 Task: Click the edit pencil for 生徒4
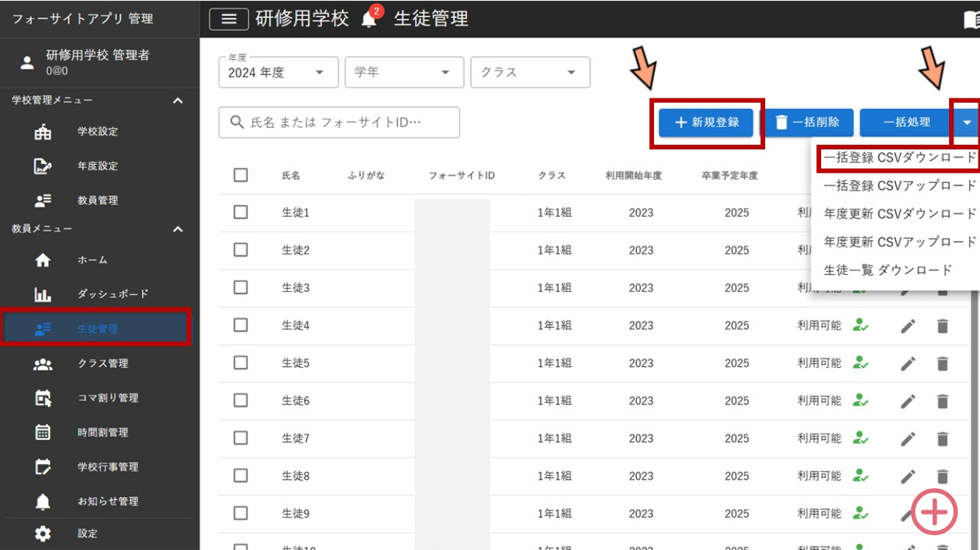pyautogui.click(x=908, y=326)
